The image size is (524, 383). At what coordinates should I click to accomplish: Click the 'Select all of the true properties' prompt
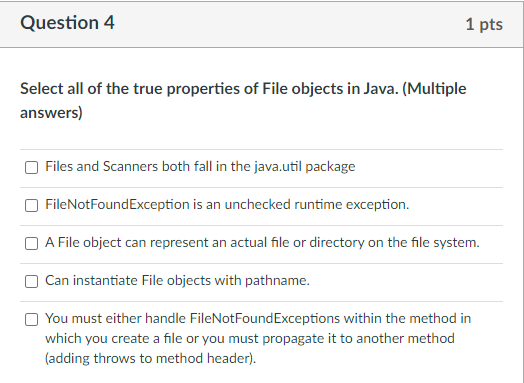(x=243, y=100)
